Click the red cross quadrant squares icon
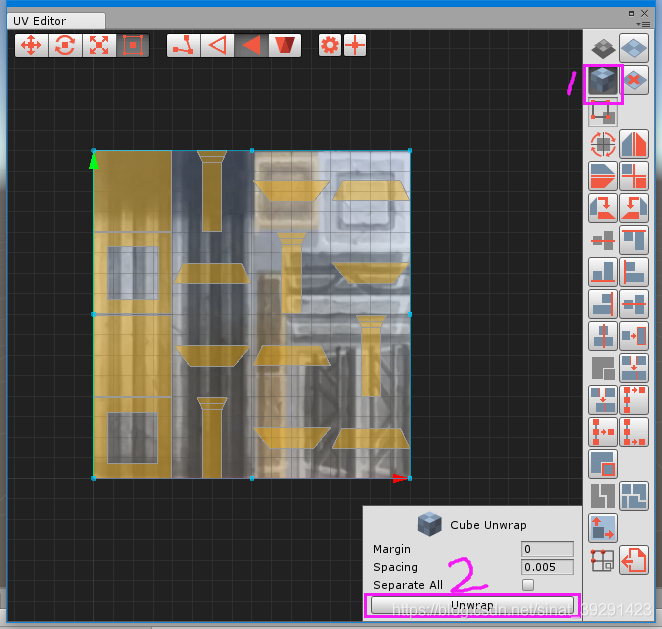This screenshot has height=629, width=662. point(634,176)
